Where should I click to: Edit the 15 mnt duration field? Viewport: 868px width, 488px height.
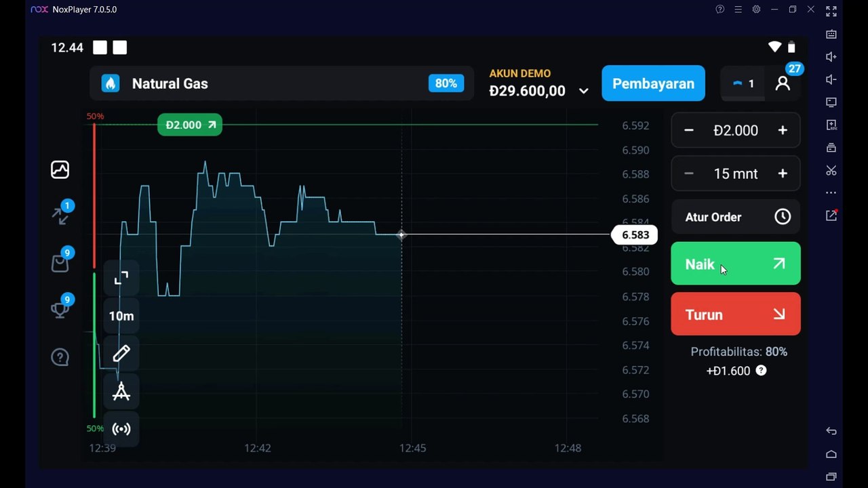coord(736,174)
